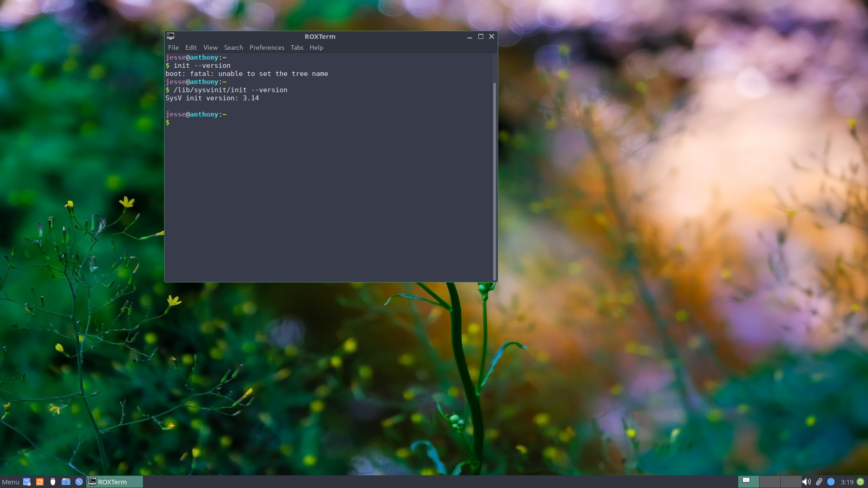Click the USB drive icon in panel
The image size is (868, 488).
[x=53, y=482]
